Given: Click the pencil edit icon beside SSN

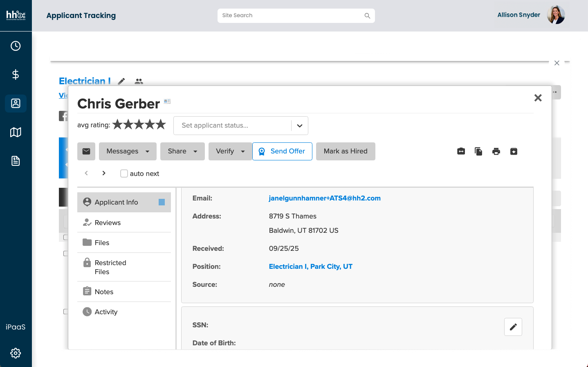Looking at the screenshot, I should pyautogui.click(x=513, y=327).
